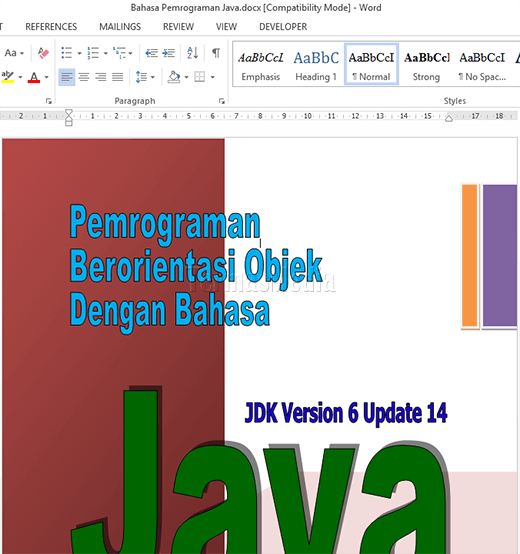
Task: Apply multilevel list formatting
Action: (x=119, y=53)
